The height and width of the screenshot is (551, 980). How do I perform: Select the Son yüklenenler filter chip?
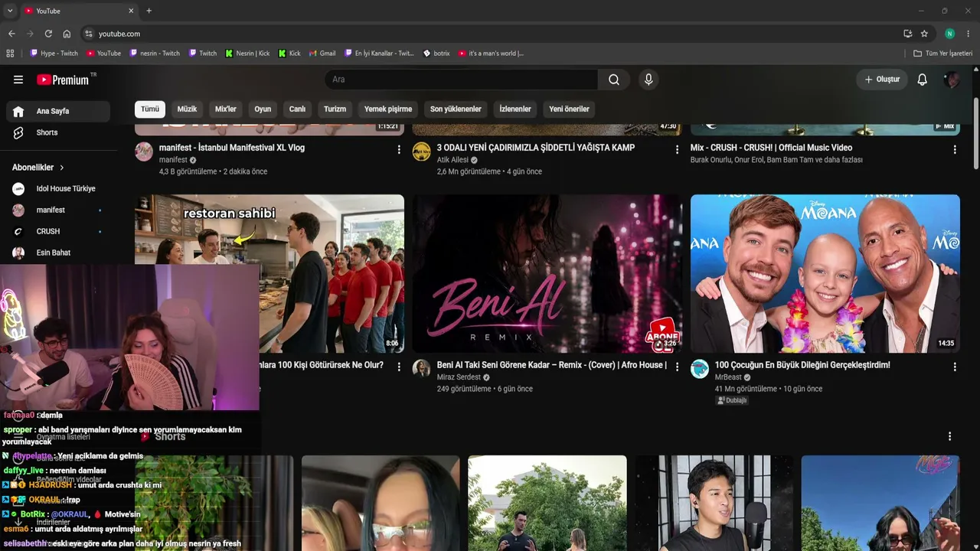(456, 109)
